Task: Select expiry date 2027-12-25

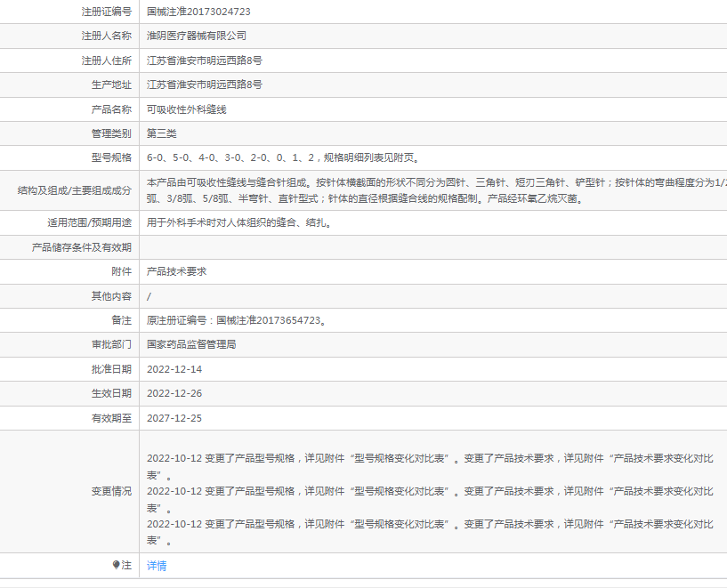Action: 174,418
